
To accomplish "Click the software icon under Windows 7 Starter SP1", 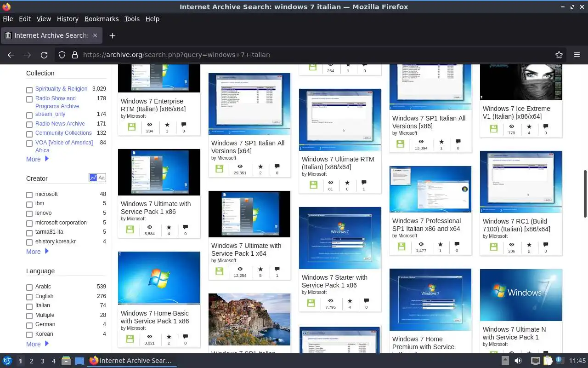I will (311, 303).
